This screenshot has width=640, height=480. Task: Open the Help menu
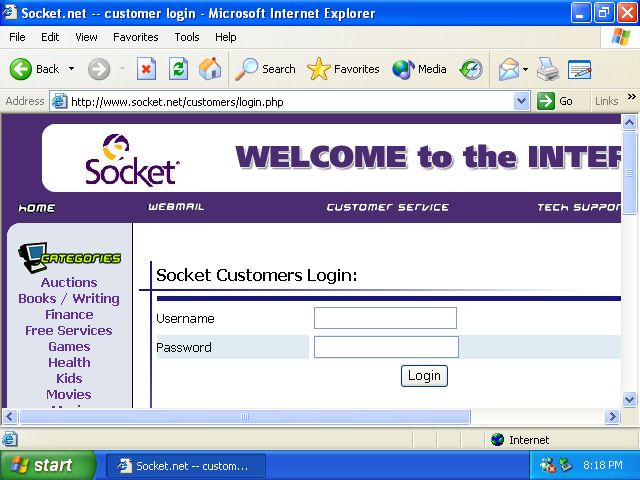pos(226,37)
